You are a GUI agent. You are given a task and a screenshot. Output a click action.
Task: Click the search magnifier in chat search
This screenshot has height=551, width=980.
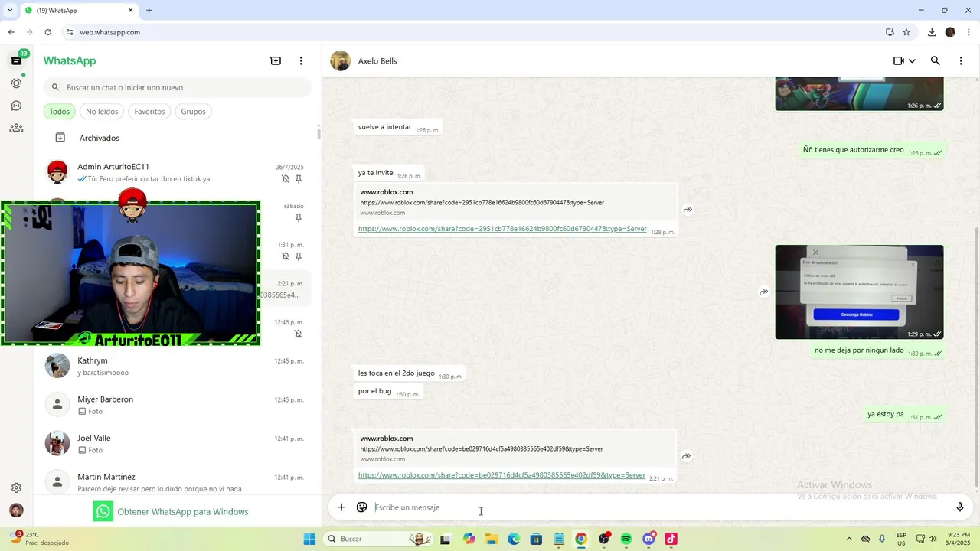[x=55, y=87]
